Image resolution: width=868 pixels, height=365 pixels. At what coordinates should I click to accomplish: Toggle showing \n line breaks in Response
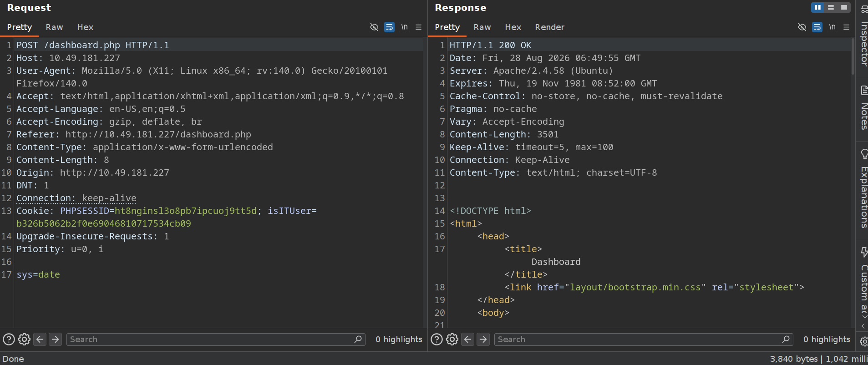coord(832,27)
